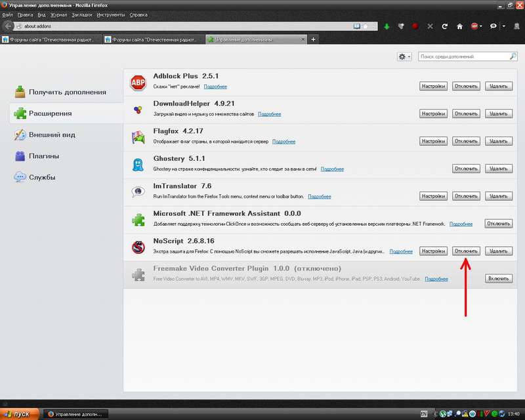This screenshot has height=420, width=525.
Task: Click the bookmark star in address bar
Action: 366,26
